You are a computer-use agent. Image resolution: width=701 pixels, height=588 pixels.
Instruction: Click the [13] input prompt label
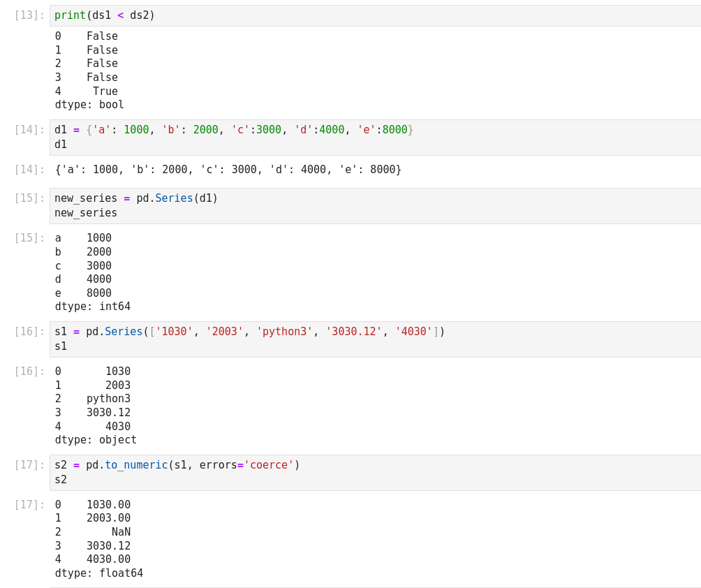(x=29, y=15)
